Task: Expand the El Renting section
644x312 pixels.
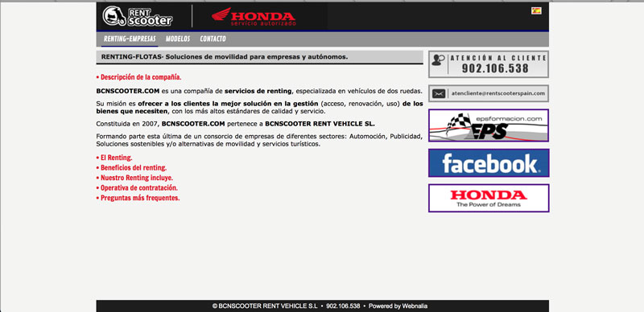Action: tap(114, 158)
